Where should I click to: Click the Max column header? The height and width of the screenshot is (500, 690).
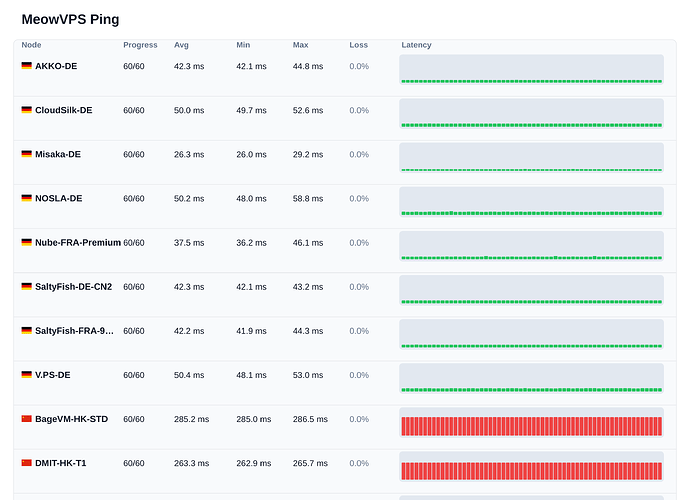point(301,45)
